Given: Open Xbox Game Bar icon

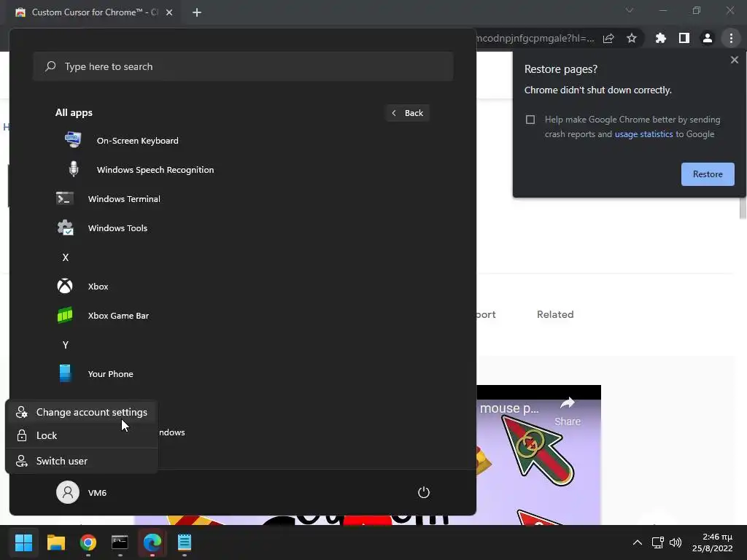Looking at the screenshot, I should (x=65, y=315).
